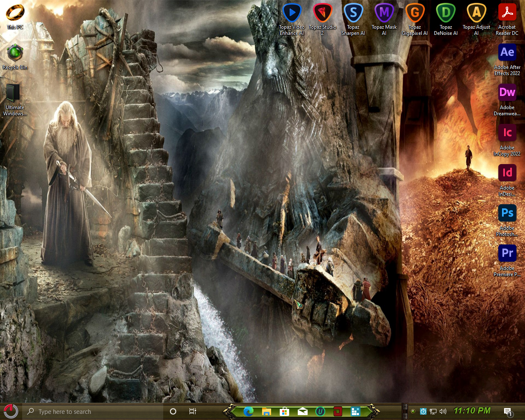The height and width of the screenshot is (420, 525).
Task: Click the 11:10 PM clock
Action: tap(472, 411)
